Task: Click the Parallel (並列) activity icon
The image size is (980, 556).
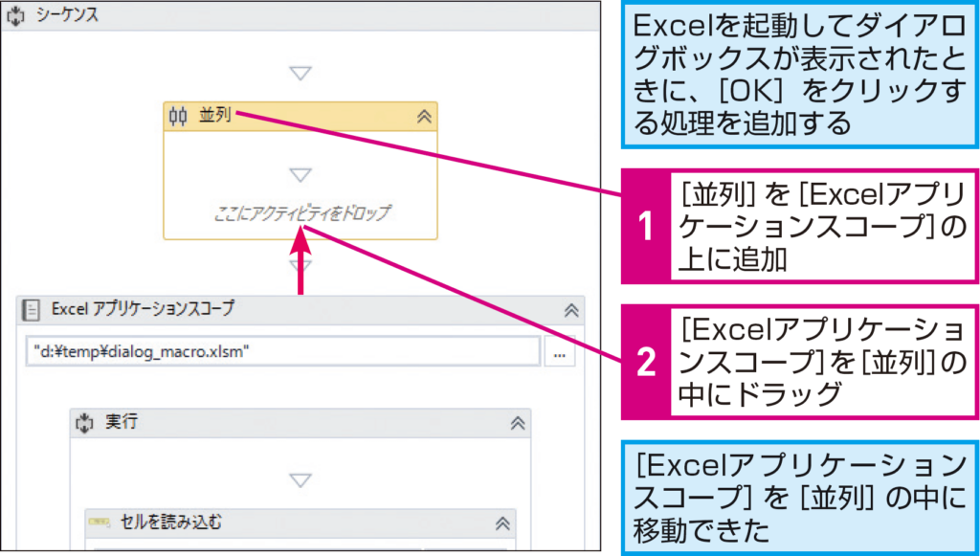Action: 178,116
